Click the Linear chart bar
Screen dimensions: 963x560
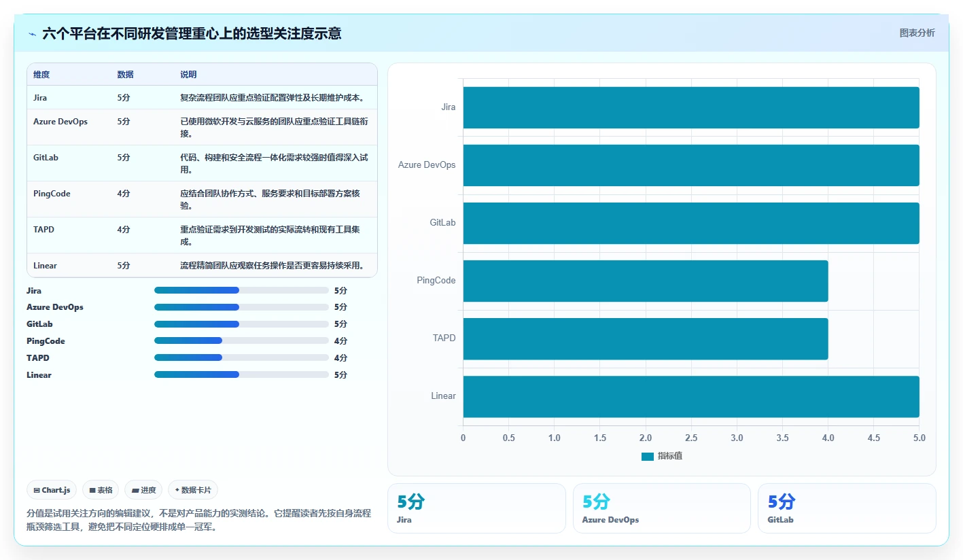point(691,396)
